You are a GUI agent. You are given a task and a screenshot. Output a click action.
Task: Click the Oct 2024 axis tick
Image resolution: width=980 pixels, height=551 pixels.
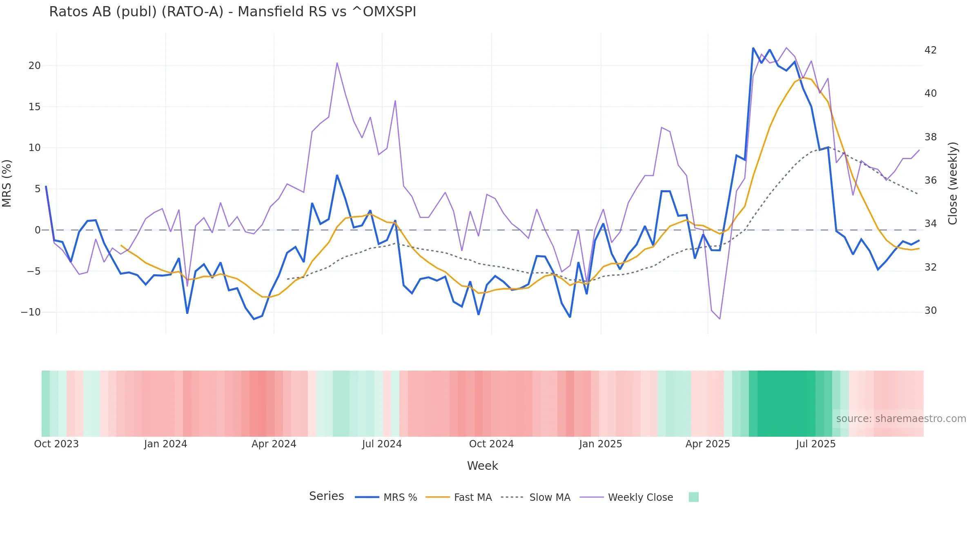pyautogui.click(x=491, y=444)
